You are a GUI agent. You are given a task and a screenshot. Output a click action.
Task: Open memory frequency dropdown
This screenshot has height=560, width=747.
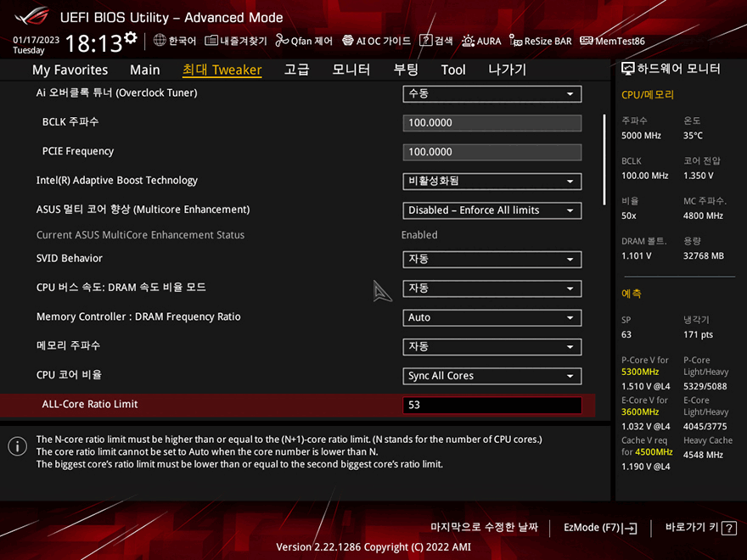tap(492, 347)
